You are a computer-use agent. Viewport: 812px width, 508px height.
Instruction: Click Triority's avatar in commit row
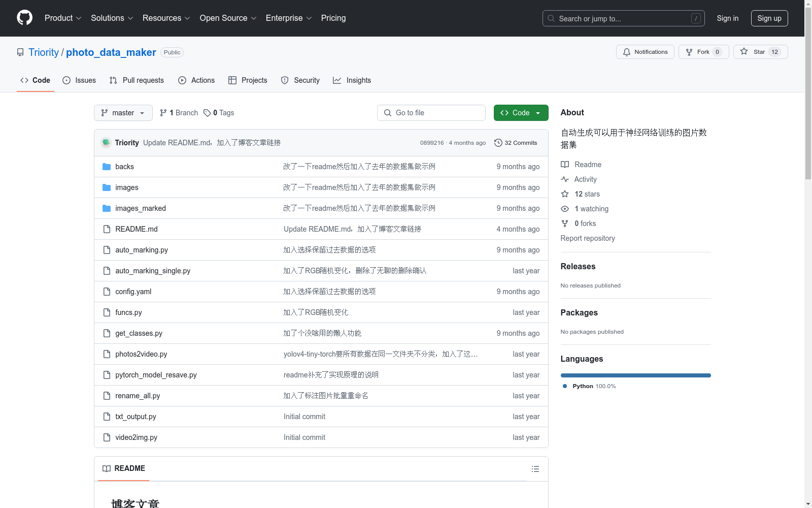tap(106, 143)
